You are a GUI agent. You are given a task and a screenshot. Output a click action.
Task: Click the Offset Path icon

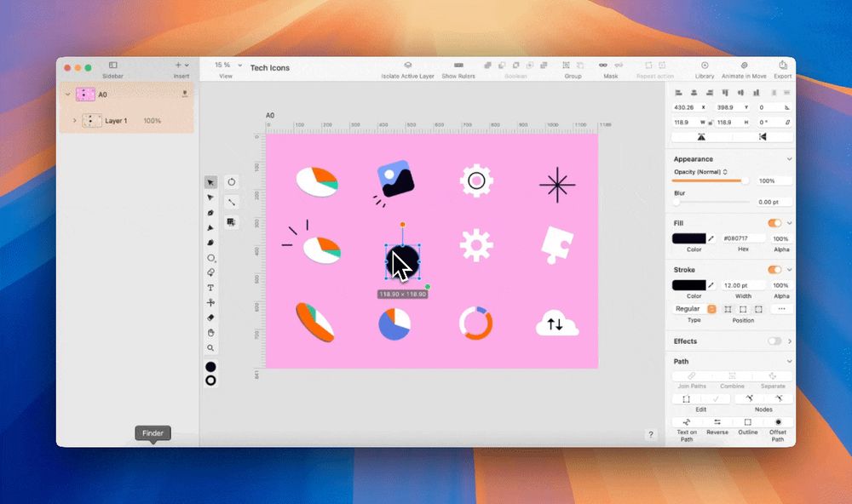click(778, 422)
